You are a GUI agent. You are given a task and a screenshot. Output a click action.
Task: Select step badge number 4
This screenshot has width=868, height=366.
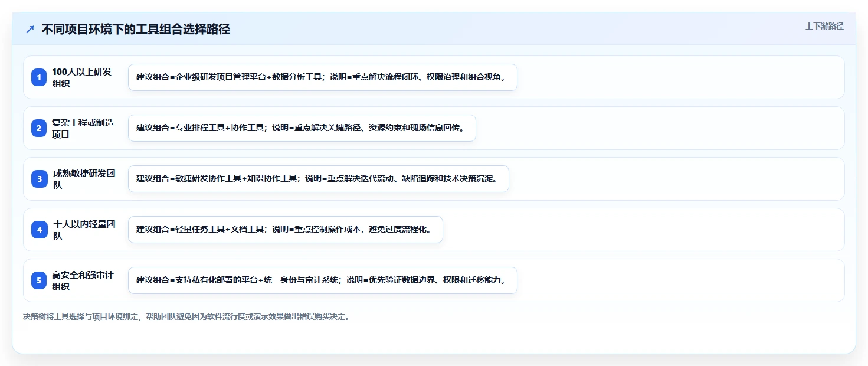coord(39,230)
